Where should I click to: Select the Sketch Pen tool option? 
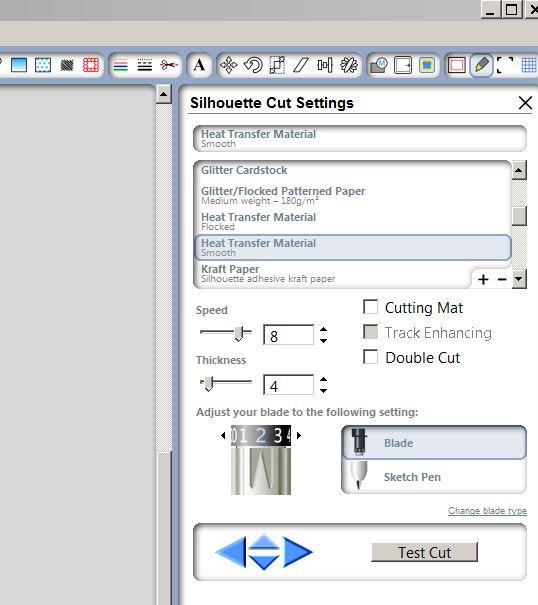434,477
